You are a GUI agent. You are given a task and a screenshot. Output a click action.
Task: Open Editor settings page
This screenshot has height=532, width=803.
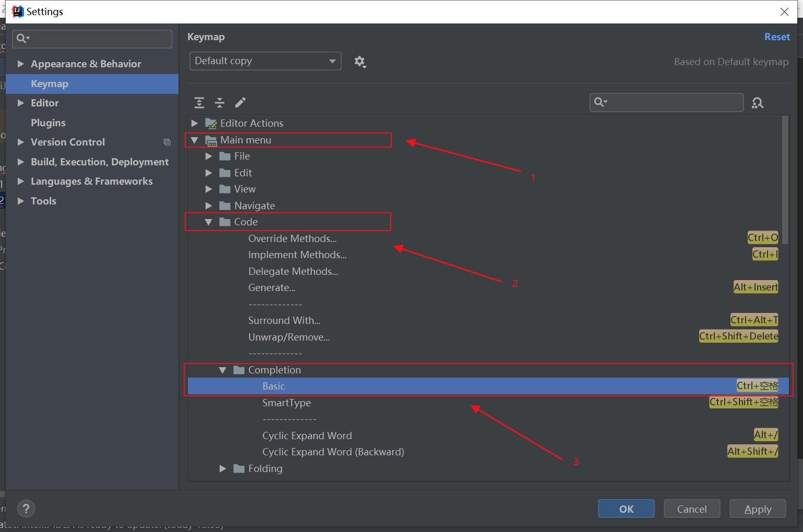pyautogui.click(x=45, y=103)
